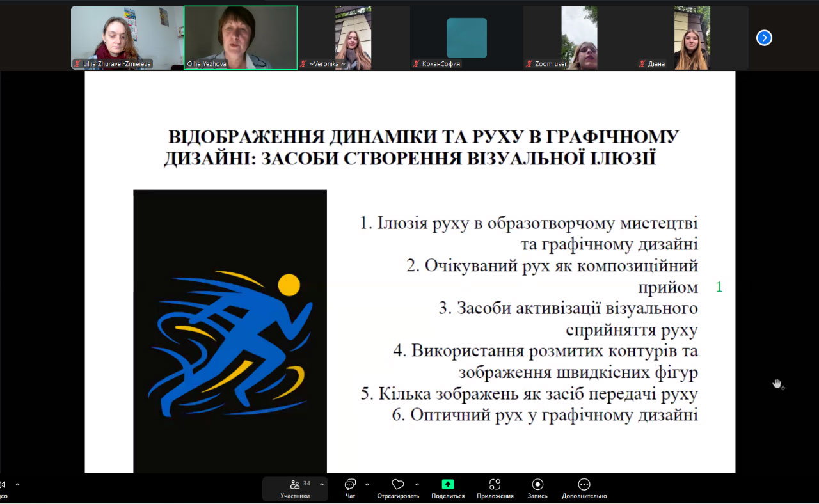Image resolution: width=819 pixels, height=504 pixels.
Task: Expand the chevron beside Отреагировать
Action: click(x=417, y=485)
